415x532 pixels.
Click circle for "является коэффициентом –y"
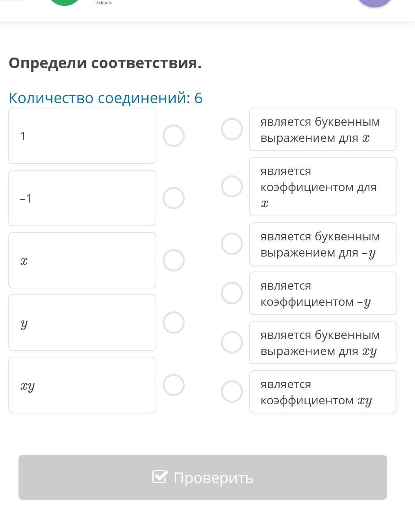pyautogui.click(x=232, y=293)
